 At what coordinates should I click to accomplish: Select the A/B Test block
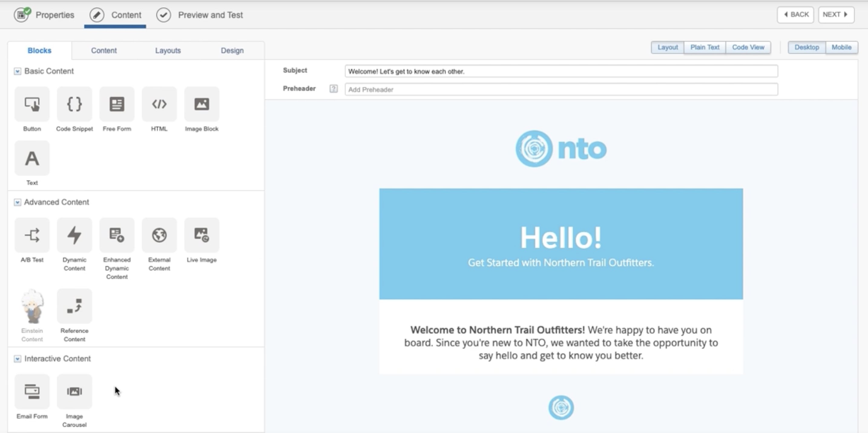point(32,235)
